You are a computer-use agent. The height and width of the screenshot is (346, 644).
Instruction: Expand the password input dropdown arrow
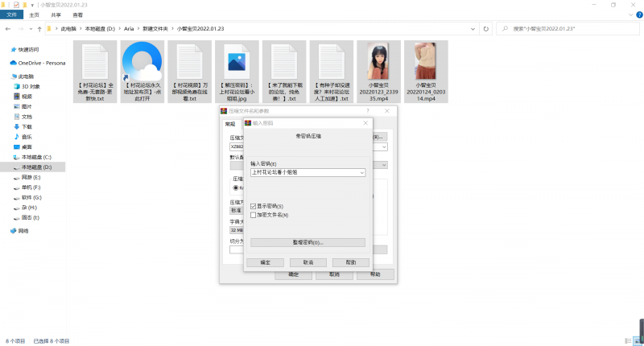pos(362,172)
